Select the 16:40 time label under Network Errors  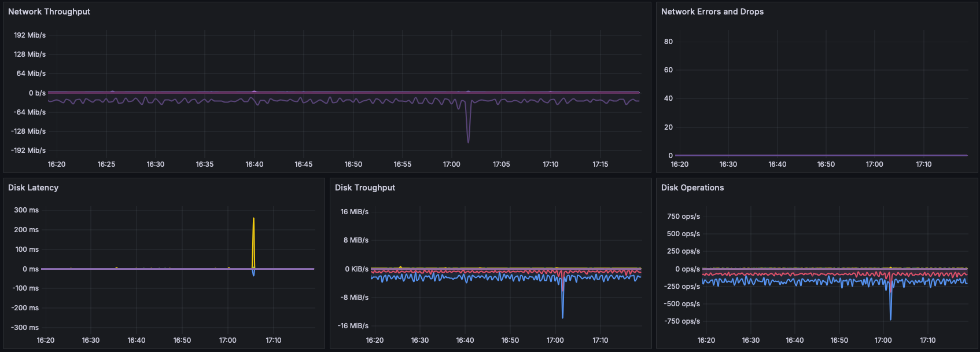[777, 164]
